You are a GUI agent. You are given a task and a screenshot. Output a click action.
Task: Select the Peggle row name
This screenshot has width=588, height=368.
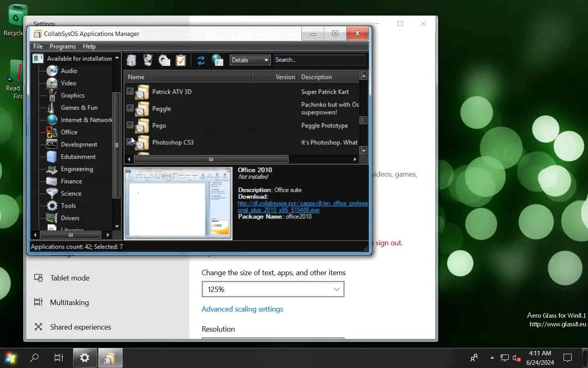point(161,109)
